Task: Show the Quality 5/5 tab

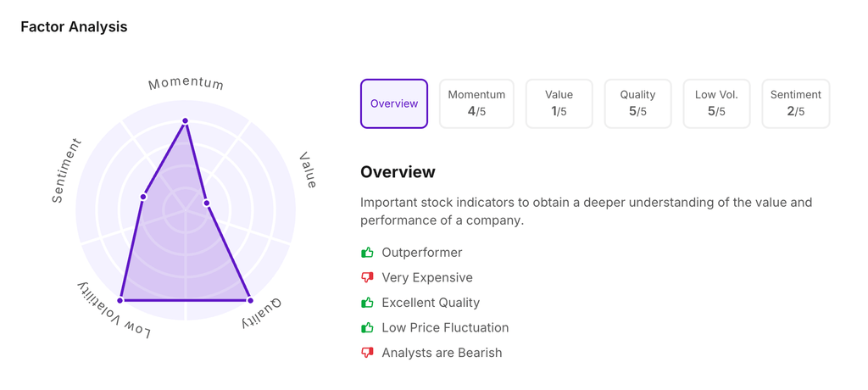Action: tap(637, 103)
